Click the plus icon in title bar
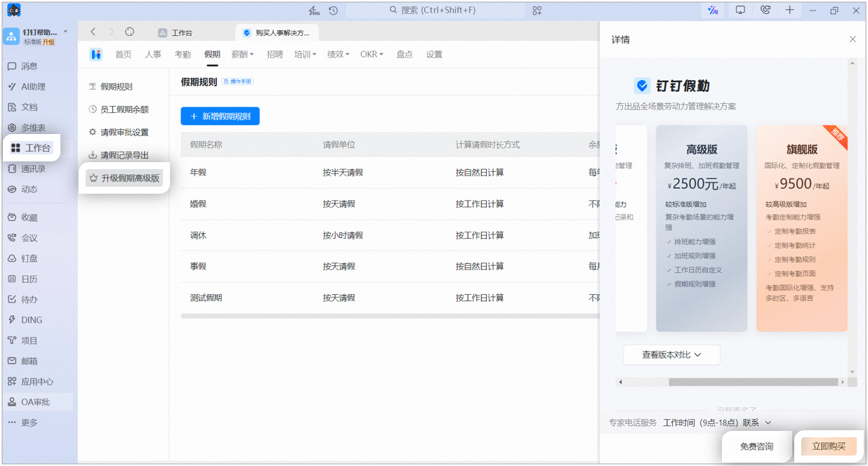The width and height of the screenshot is (868, 466). 790,11
